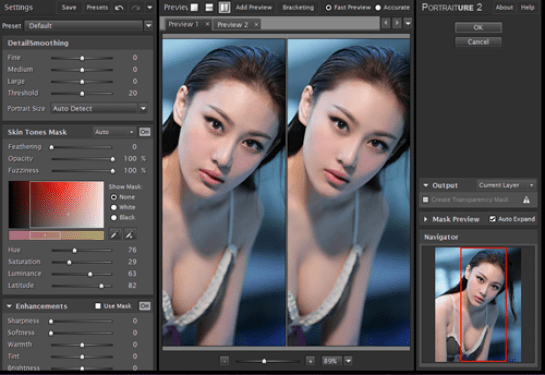
Task: Collapse the Enhancements section
Action: click(9, 306)
